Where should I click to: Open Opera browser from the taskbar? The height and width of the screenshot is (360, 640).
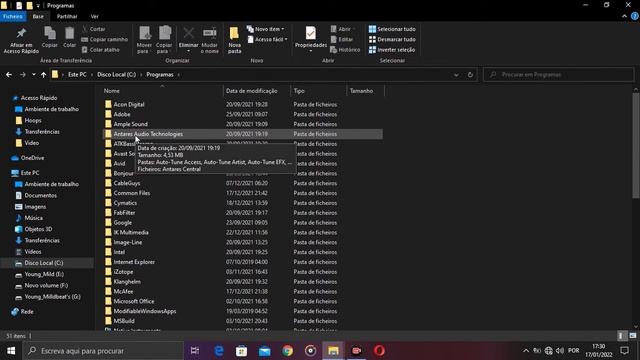(x=379, y=351)
